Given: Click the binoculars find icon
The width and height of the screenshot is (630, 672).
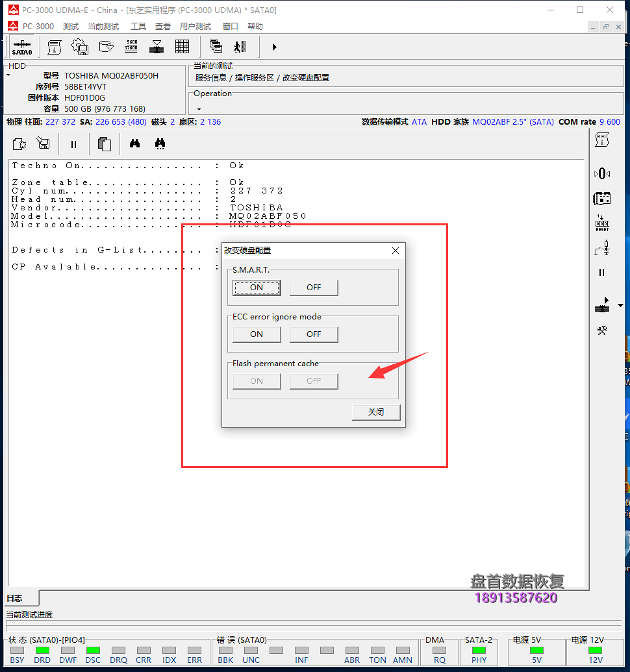Looking at the screenshot, I should tap(134, 143).
